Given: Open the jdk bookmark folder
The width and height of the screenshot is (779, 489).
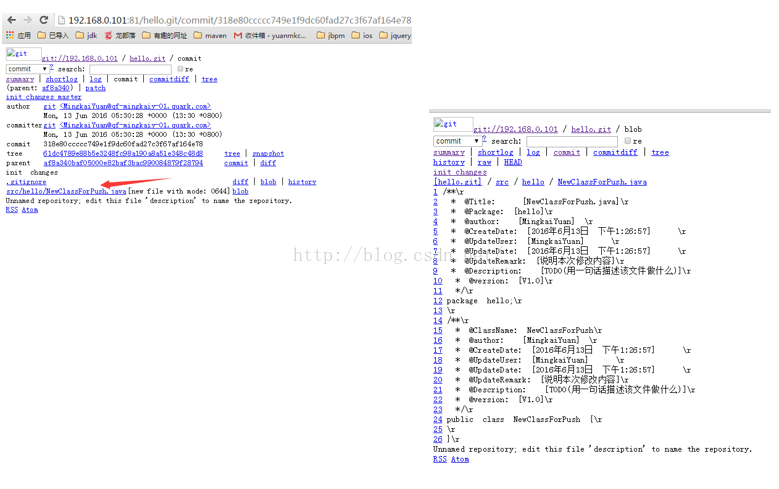Looking at the screenshot, I should point(86,35).
